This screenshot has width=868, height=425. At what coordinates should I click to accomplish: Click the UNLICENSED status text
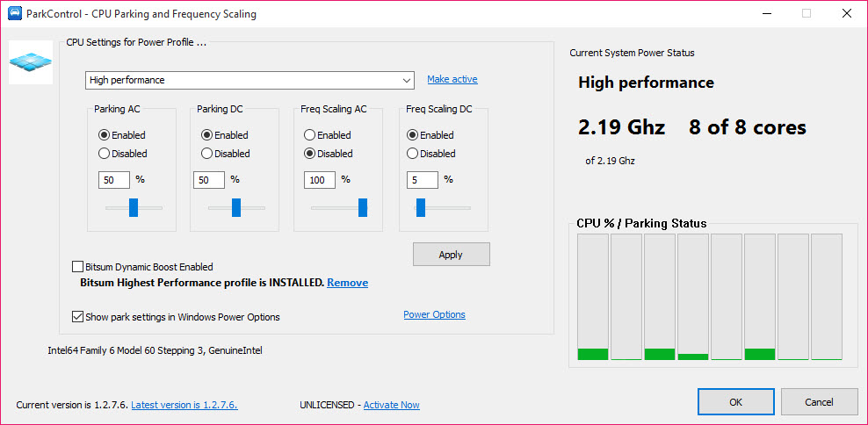[x=327, y=405]
